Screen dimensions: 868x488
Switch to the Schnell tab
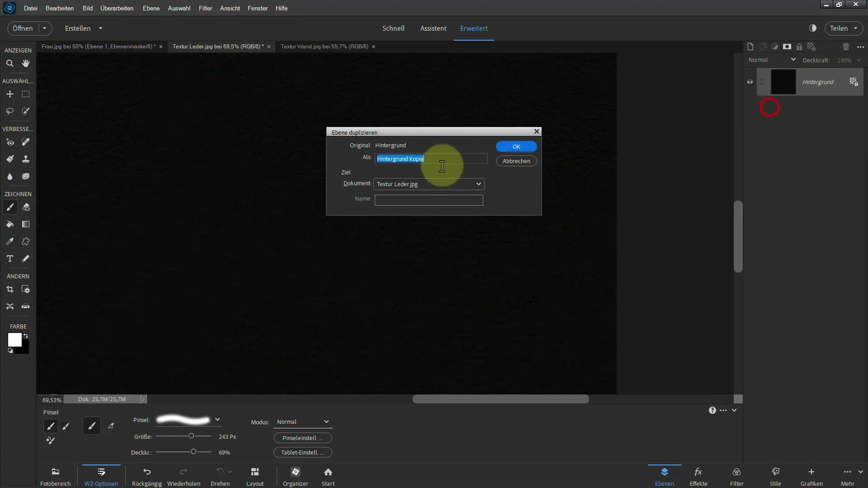coord(393,28)
